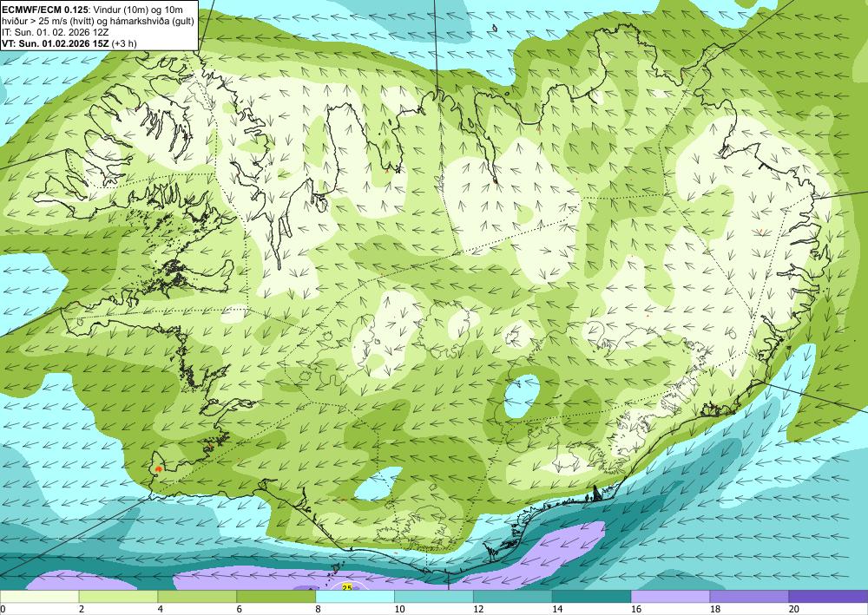This screenshot has height=615, width=868.
Task: Click the legend scale label "6"
Action: click(240, 610)
